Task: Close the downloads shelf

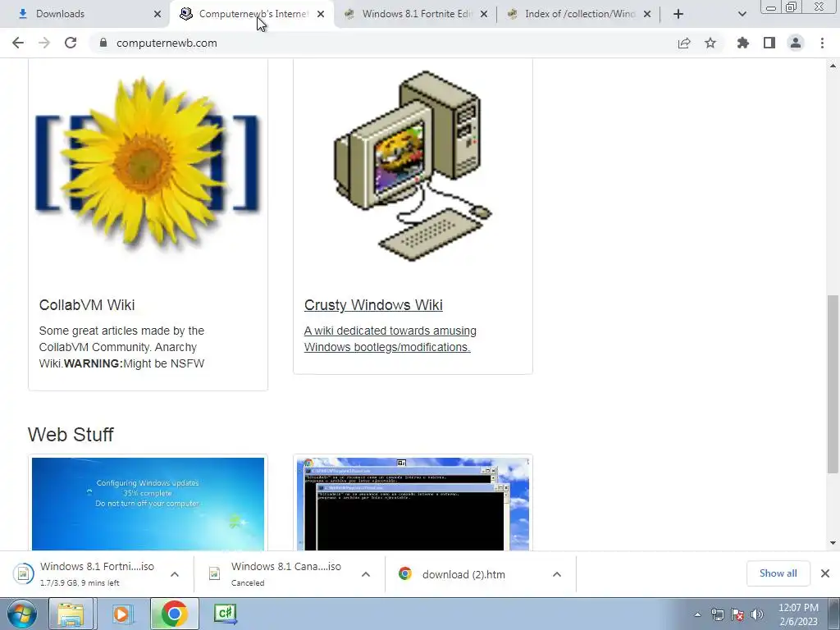Action: [825, 573]
